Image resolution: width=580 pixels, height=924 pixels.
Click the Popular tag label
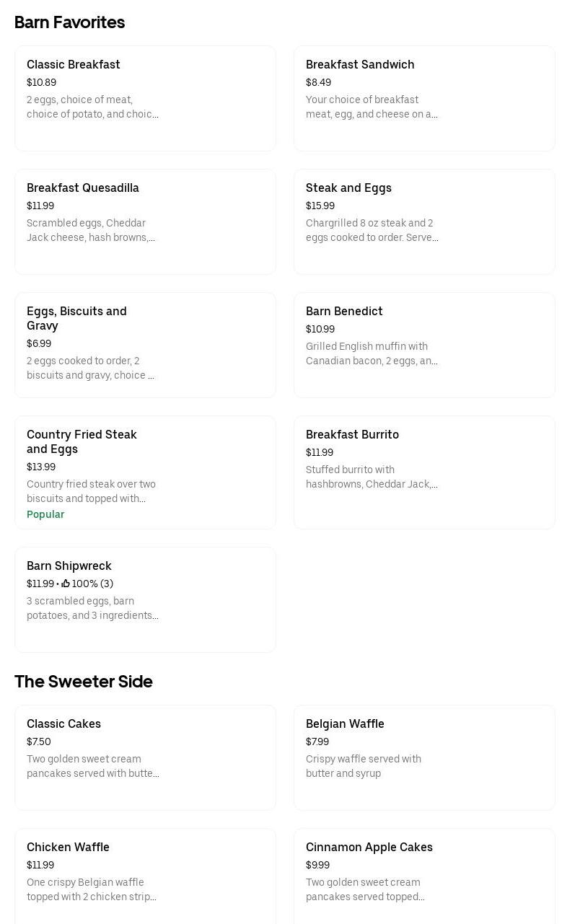tap(45, 514)
